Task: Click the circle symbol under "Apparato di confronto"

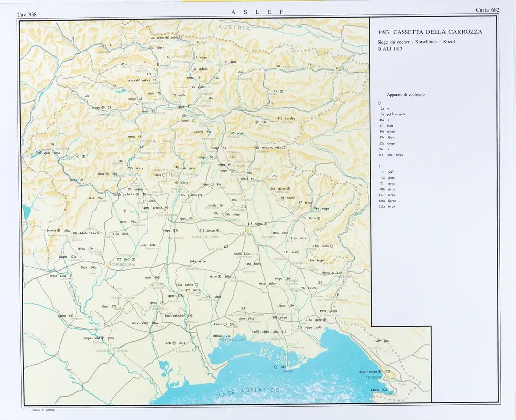Action: pyautogui.click(x=379, y=103)
